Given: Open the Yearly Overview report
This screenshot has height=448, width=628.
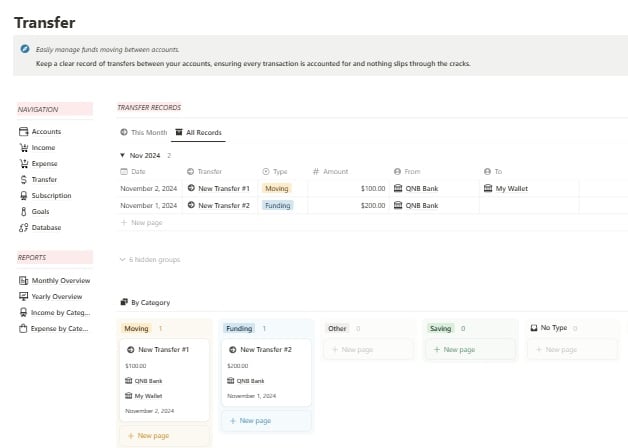Looking at the screenshot, I should tap(56, 297).
